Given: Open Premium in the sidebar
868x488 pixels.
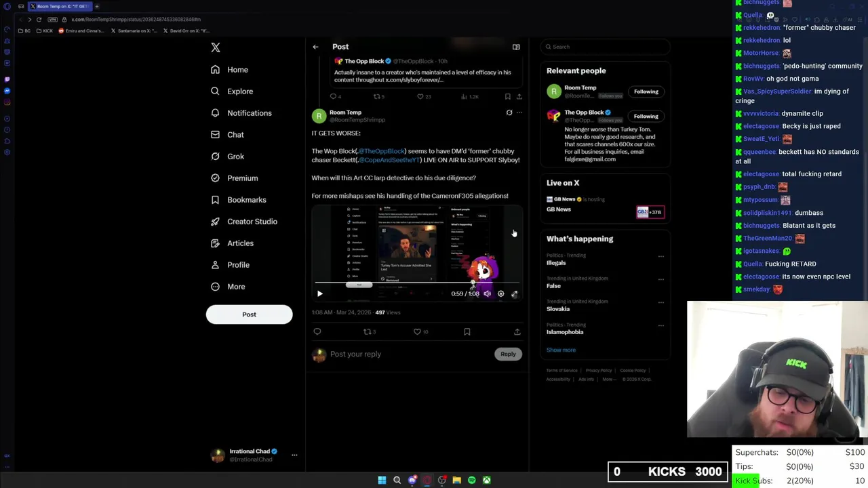Looking at the screenshot, I should 234,178.
